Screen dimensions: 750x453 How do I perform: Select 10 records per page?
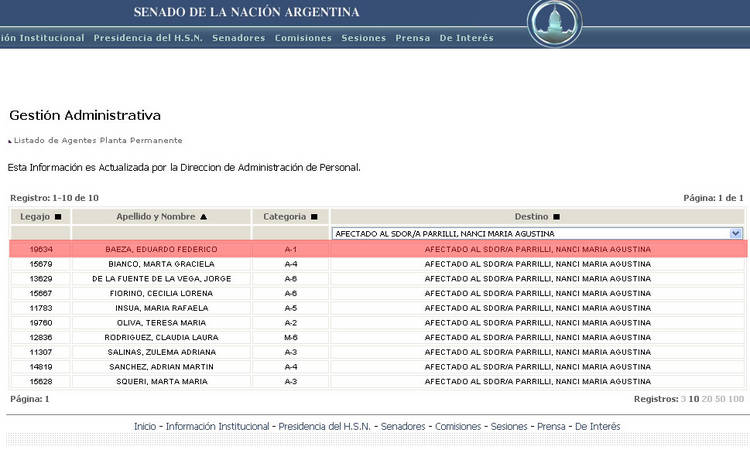point(694,399)
